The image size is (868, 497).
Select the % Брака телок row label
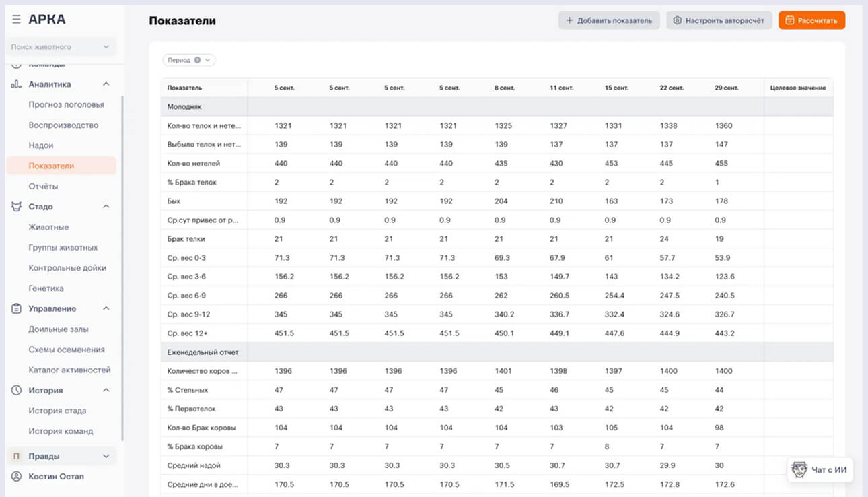pyautogui.click(x=192, y=183)
